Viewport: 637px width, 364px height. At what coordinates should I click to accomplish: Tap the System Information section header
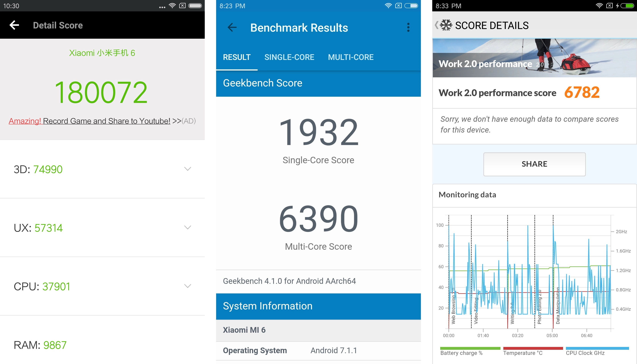[x=318, y=306]
